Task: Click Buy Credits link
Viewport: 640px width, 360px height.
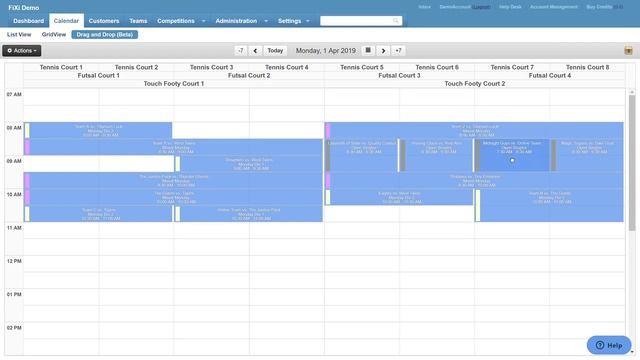Action: [x=599, y=7]
